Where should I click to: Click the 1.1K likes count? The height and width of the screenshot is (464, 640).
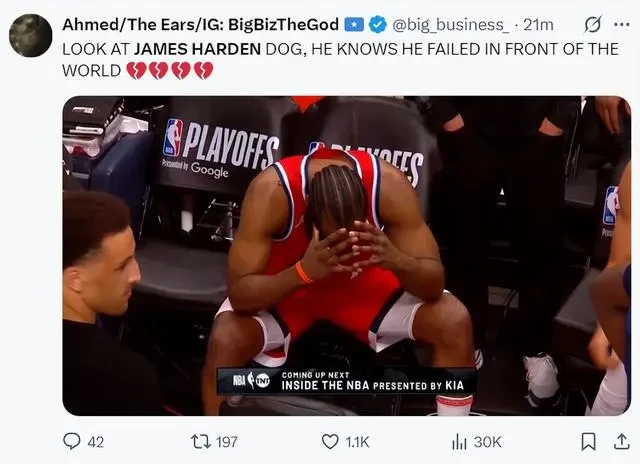click(357, 442)
